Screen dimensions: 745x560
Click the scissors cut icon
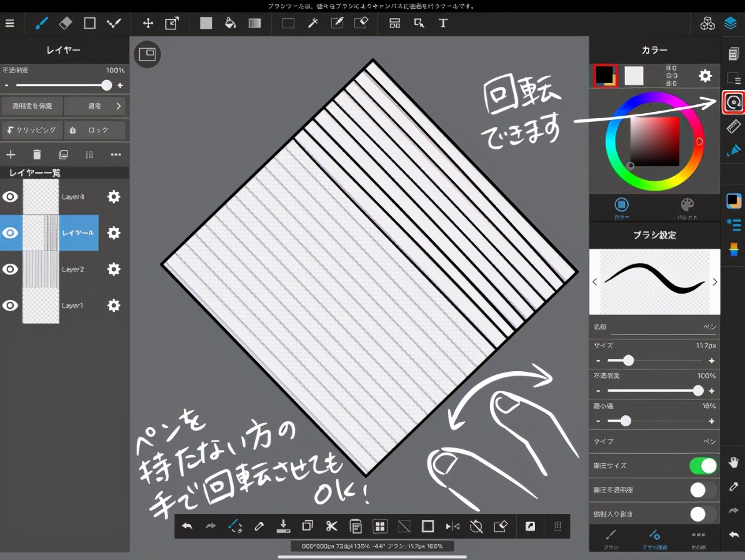coord(331,526)
